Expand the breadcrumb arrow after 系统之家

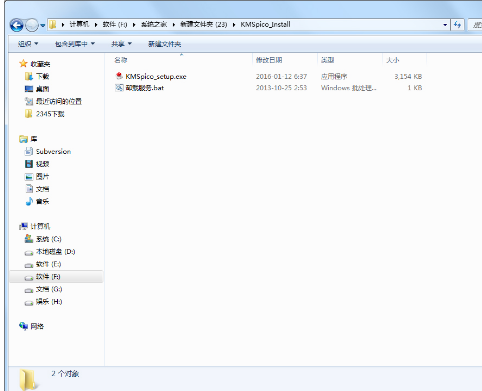pyautogui.click(x=174, y=25)
